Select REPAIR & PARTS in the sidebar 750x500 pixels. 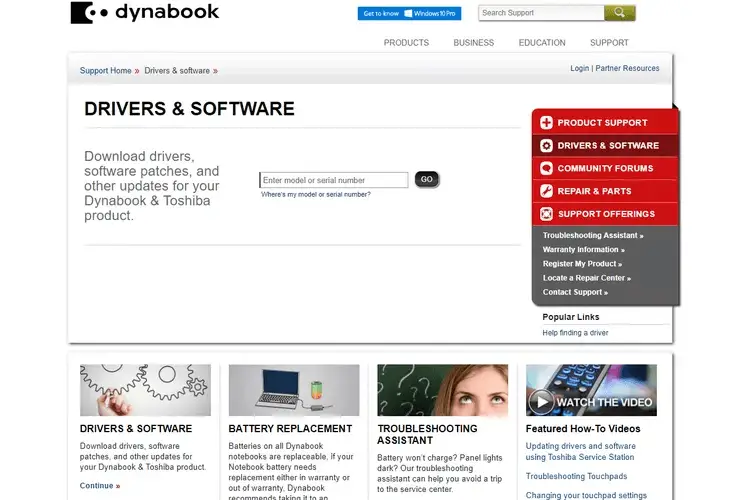(605, 191)
